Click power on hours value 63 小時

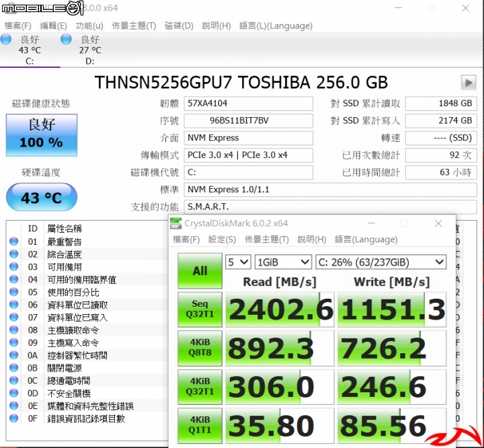441,172
